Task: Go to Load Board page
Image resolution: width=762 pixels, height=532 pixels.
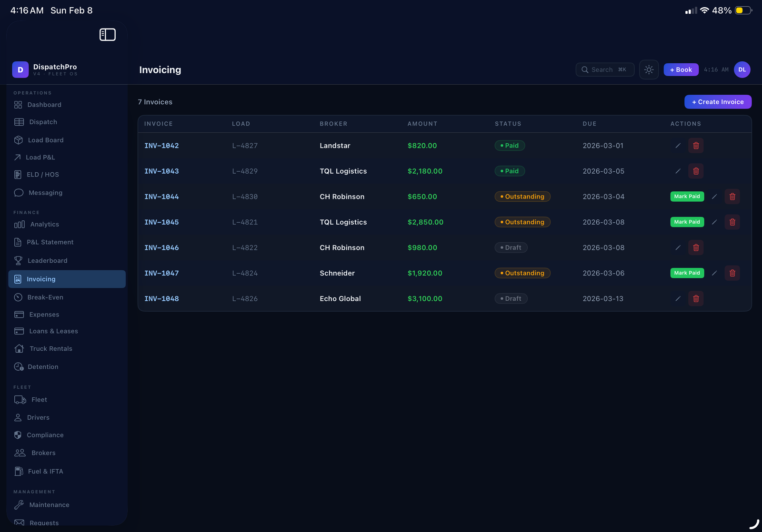Action: click(45, 140)
